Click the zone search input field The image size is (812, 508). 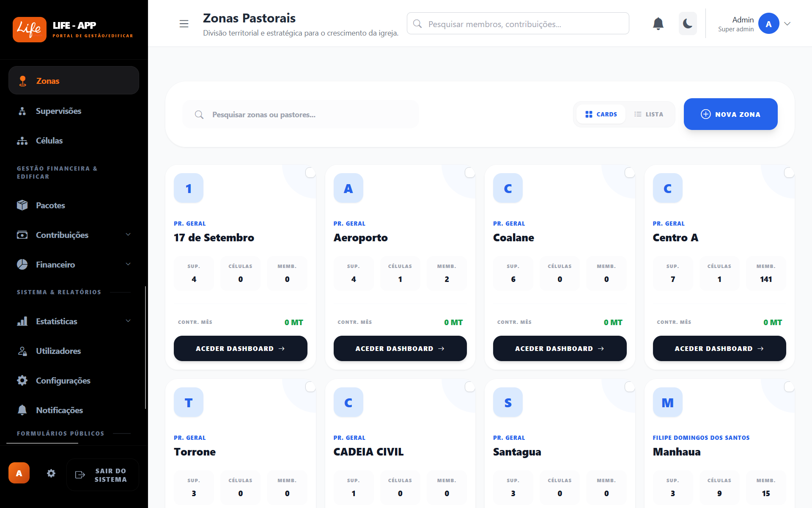click(300, 114)
